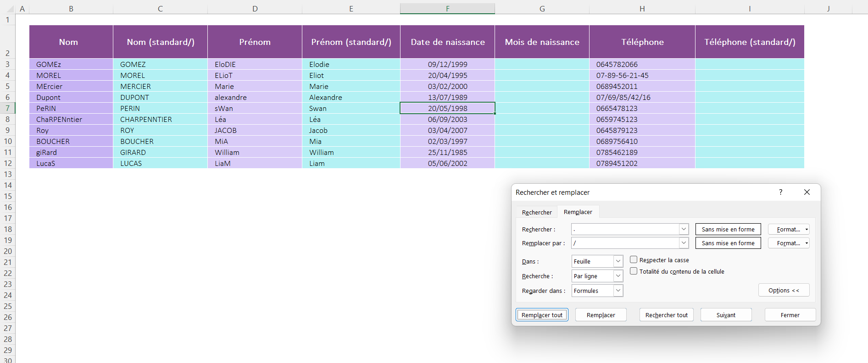Image resolution: width=868 pixels, height=363 pixels.
Task: Expand the Rechercher field history dropdown
Action: pos(684,229)
